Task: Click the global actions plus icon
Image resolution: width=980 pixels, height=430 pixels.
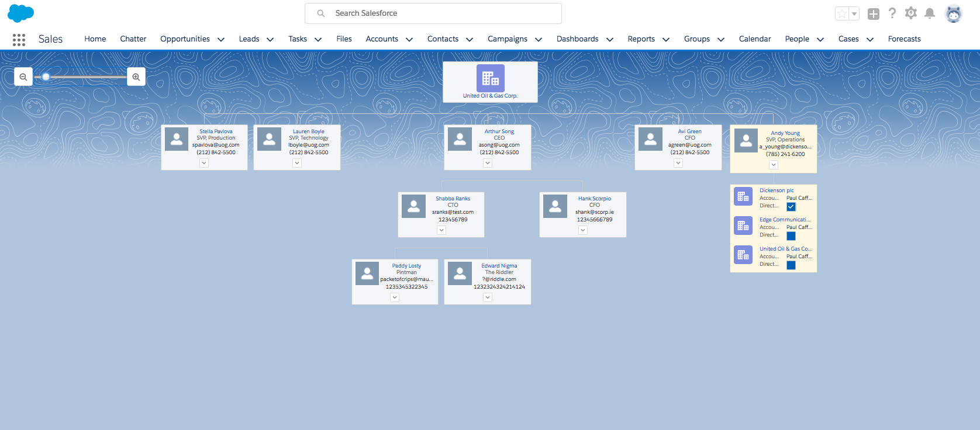Action: (x=874, y=13)
